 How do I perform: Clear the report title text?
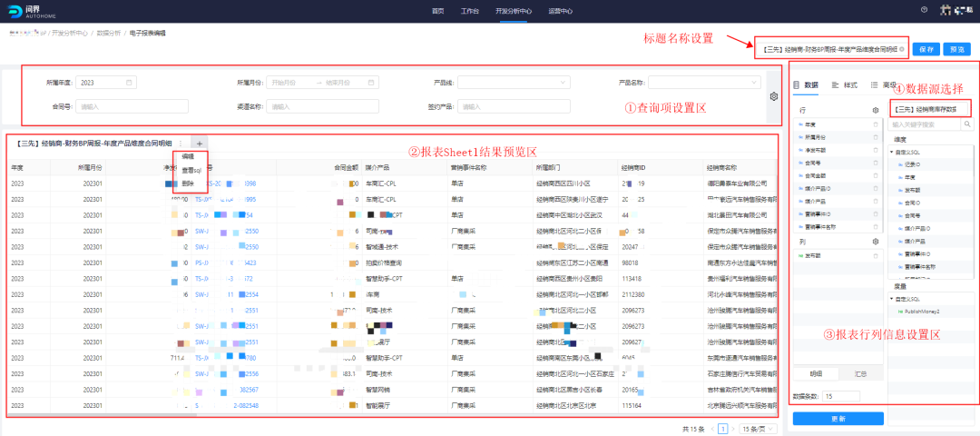(901, 48)
